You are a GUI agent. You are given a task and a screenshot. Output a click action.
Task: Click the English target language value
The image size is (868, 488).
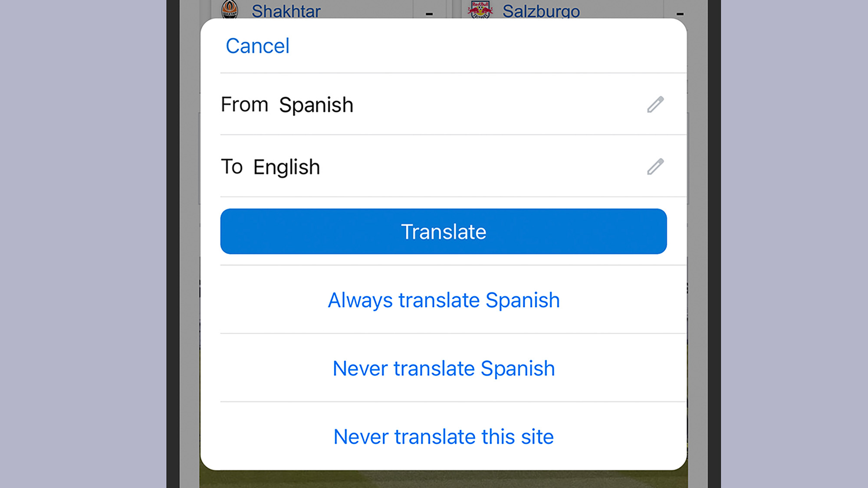[x=286, y=167]
